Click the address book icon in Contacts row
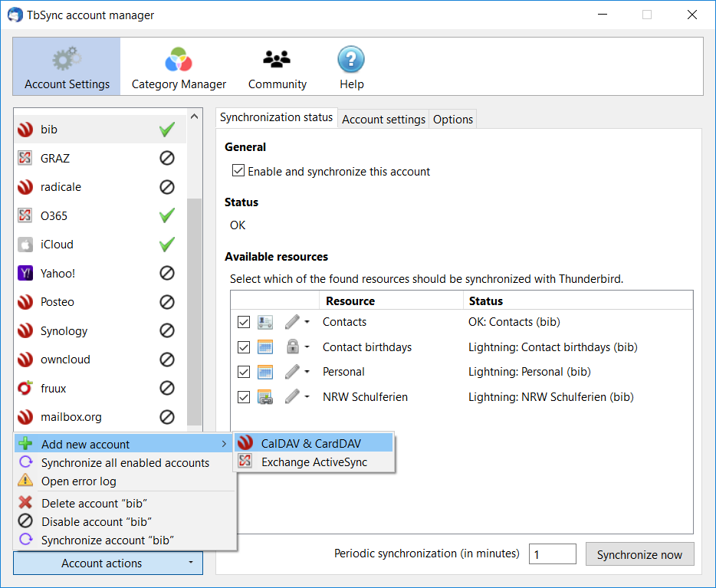 click(265, 322)
